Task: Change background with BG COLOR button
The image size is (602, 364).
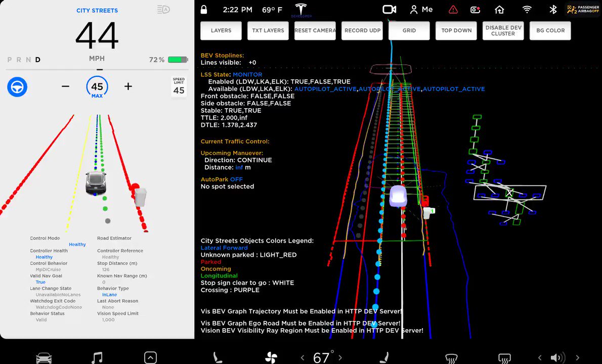Action: pyautogui.click(x=550, y=31)
